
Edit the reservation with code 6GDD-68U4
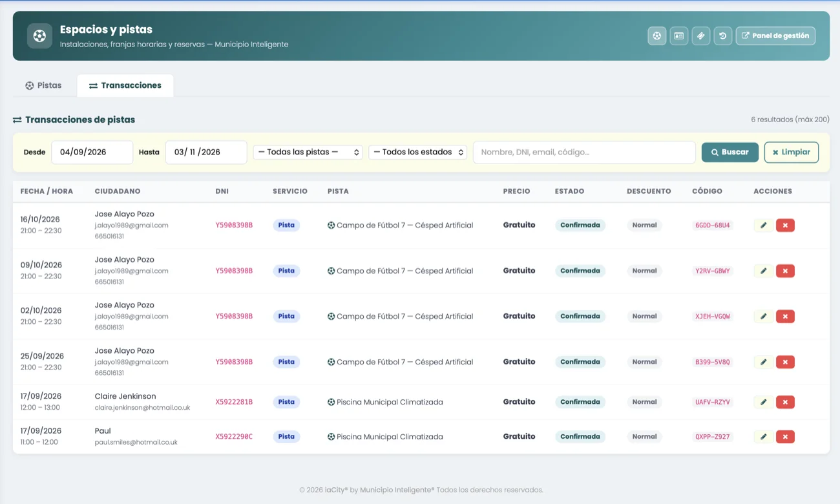pos(763,226)
